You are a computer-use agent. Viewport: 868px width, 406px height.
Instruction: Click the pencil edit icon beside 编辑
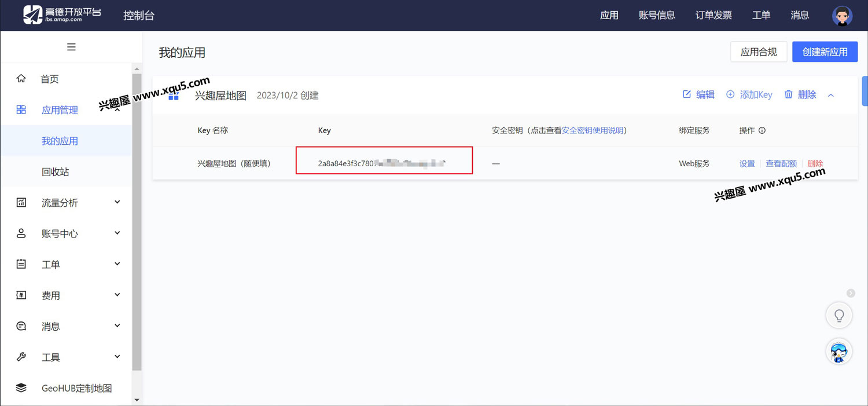point(687,94)
